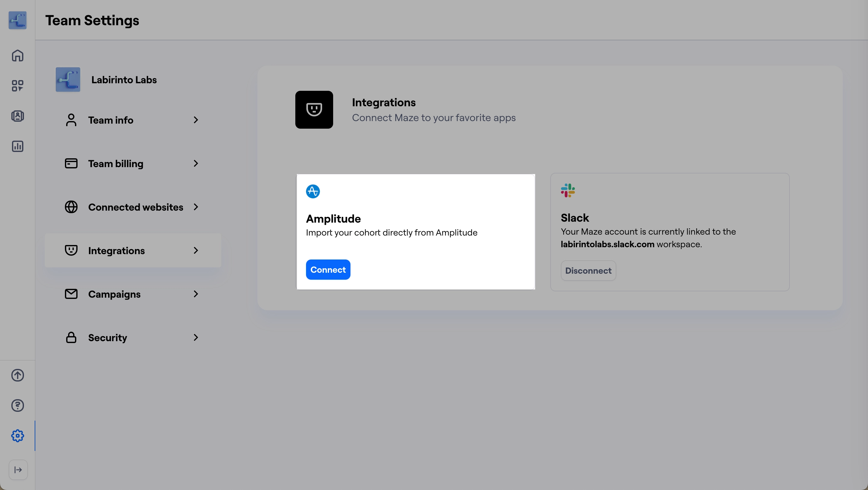The height and width of the screenshot is (490, 868).
Task: Connect the Amplitude integration
Action: click(328, 269)
